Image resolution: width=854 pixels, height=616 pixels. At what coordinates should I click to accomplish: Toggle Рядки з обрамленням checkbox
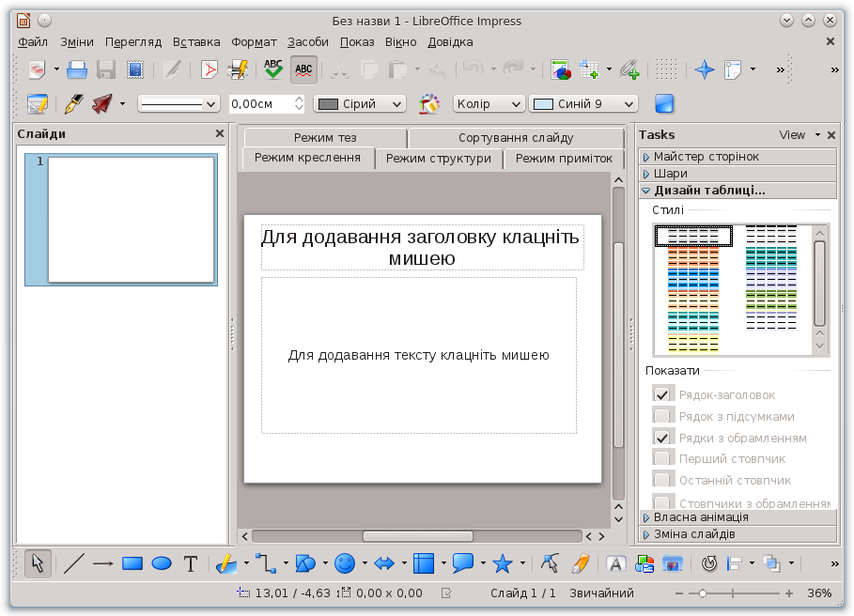click(x=661, y=438)
